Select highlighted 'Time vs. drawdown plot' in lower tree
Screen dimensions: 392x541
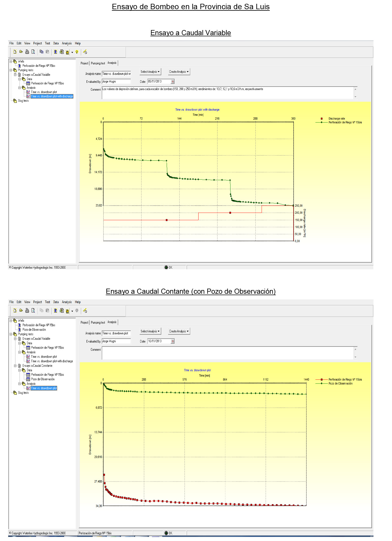(44, 388)
